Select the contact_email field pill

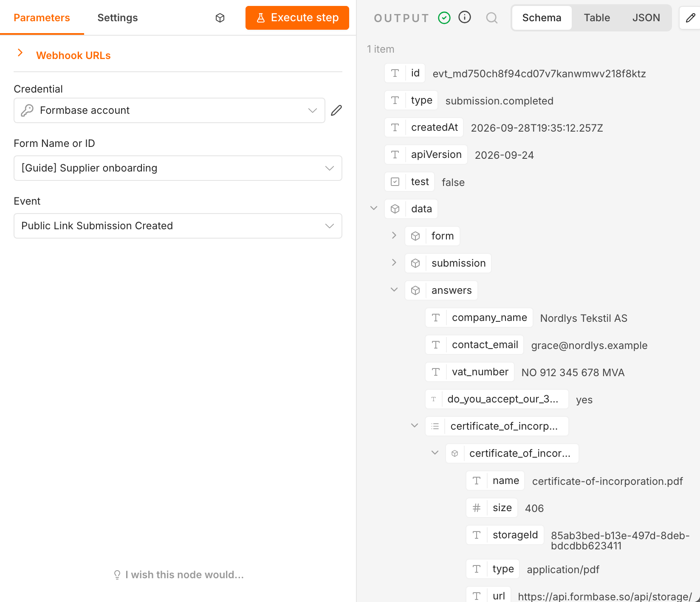[474, 345]
